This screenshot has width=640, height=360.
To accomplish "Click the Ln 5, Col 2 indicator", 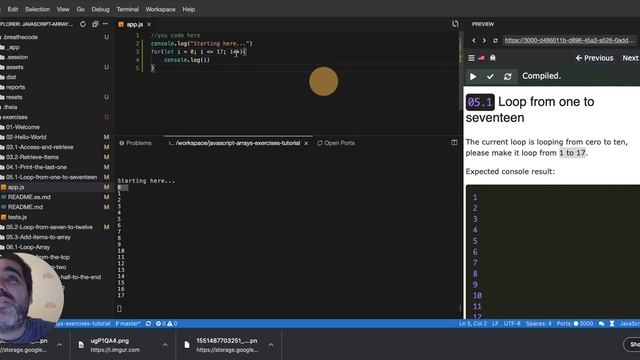I will coord(473,324).
